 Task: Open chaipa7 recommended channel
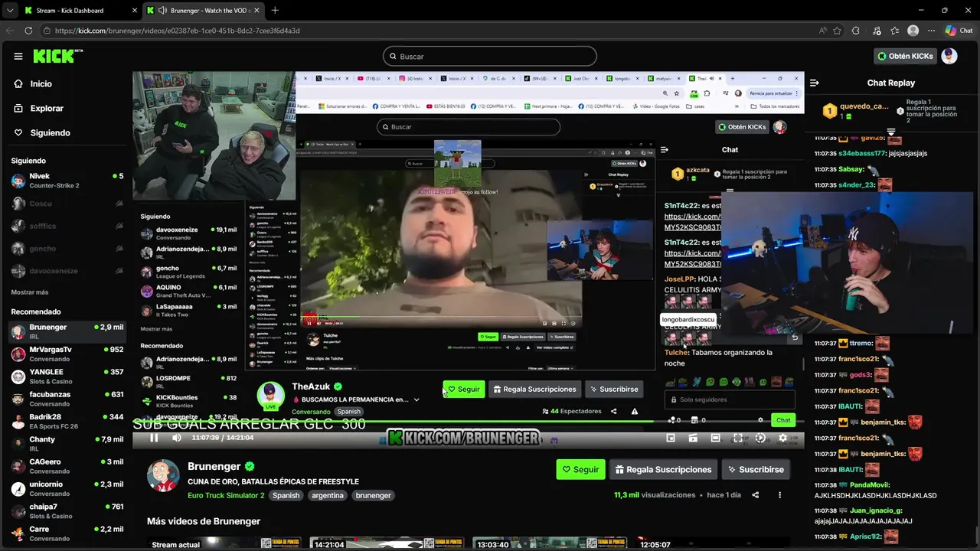coord(67,511)
